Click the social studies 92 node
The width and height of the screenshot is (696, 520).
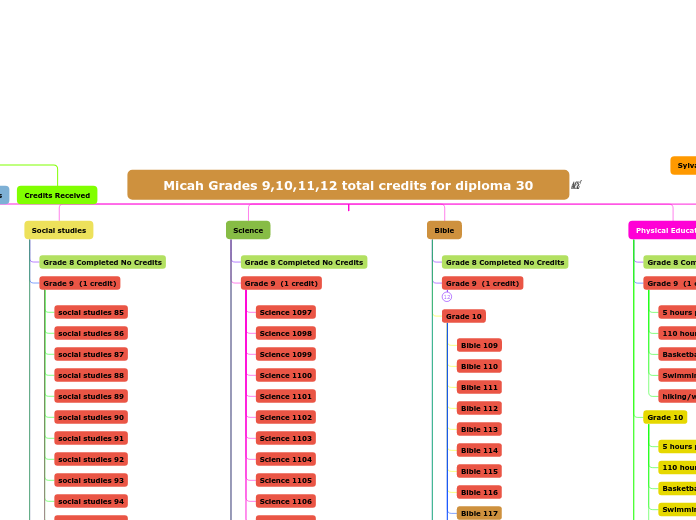(x=91, y=459)
